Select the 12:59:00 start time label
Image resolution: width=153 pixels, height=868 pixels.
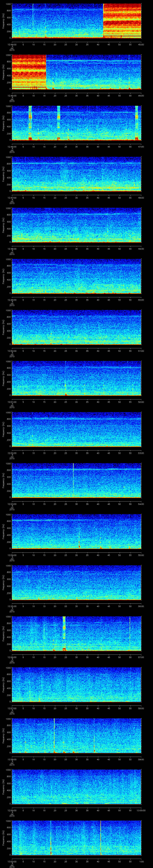tap(12, 810)
